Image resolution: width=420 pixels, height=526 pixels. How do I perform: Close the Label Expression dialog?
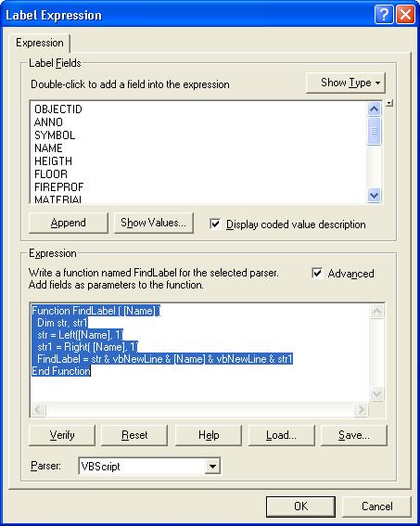405,15
